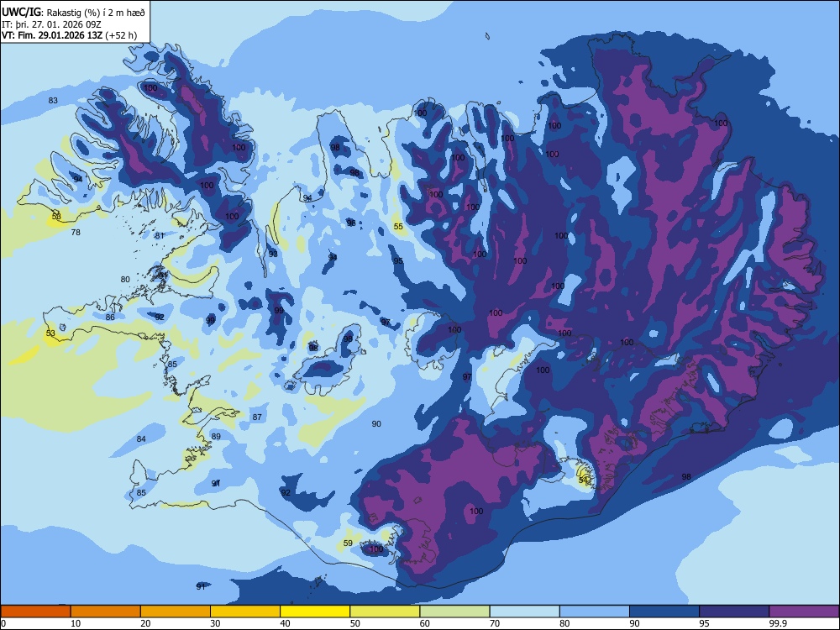Select the 'IT: þri. 27. 01. 2026 09Z' line
Viewport: 840px width, 630px height.
(x=51, y=24)
